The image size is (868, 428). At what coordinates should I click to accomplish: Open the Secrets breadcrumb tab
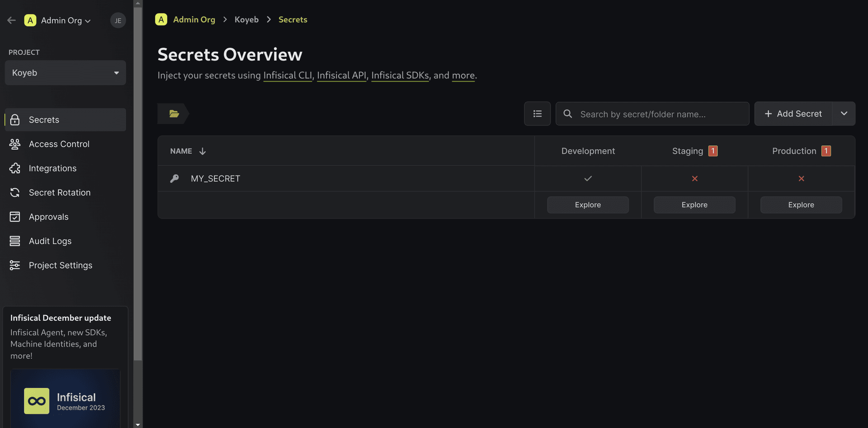click(x=292, y=19)
